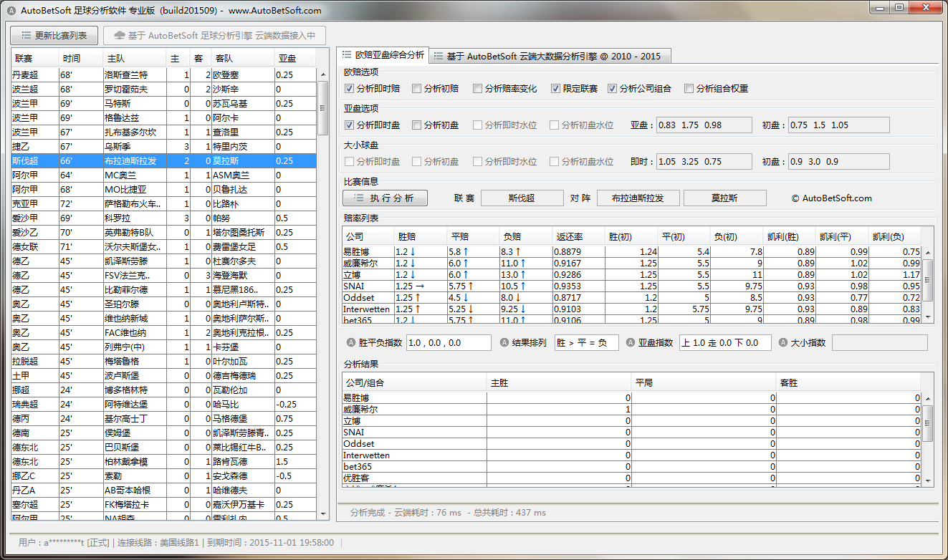Click the 莫拉斯 away team button
This screenshot has height=560, width=948.
tap(724, 198)
